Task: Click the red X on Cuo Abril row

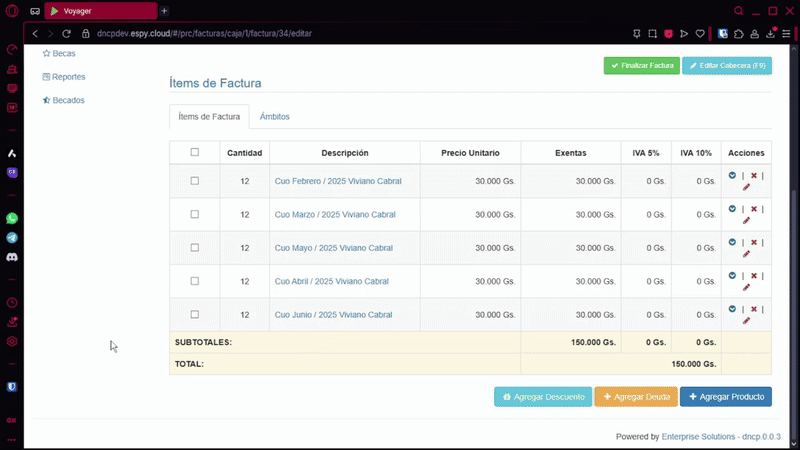Action: [754, 276]
